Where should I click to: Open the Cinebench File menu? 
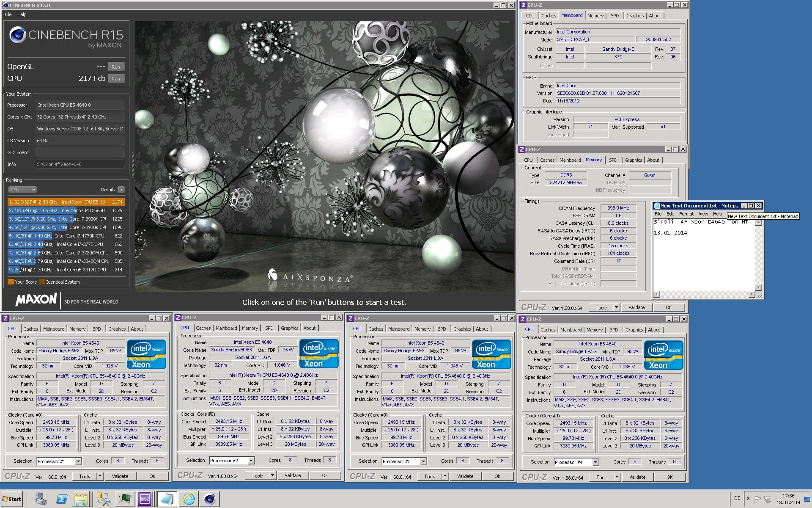click(x=8, y=14)
